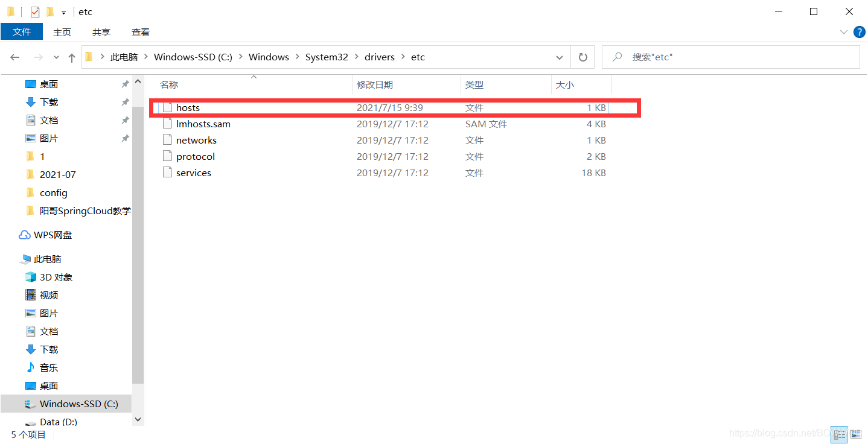
Task: Click System32 in the address breadcrumb
Action: tap(327, 57)
